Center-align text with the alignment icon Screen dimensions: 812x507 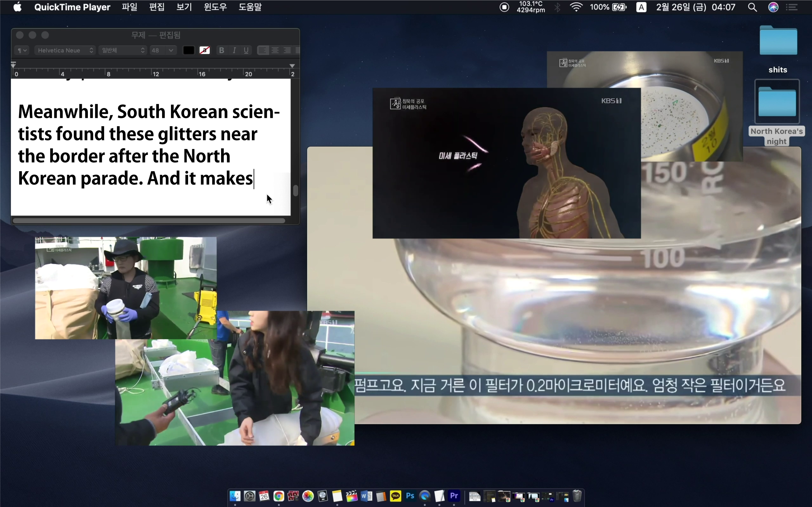(275, 50)
